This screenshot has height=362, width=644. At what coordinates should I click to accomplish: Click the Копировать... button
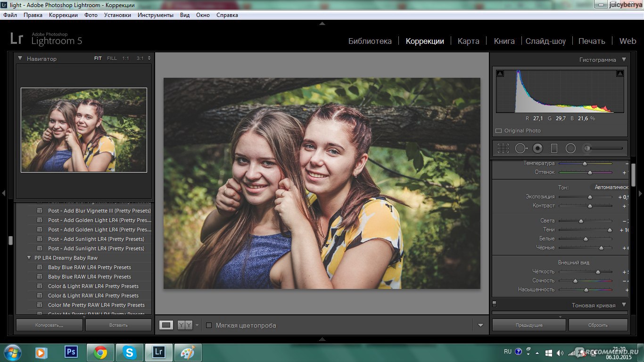coord(49,325)
